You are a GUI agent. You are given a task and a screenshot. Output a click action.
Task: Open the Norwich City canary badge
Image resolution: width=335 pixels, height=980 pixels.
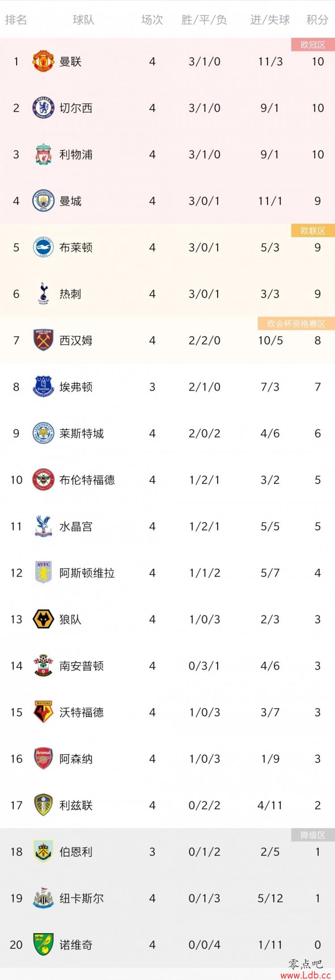[x=43, y=944]
